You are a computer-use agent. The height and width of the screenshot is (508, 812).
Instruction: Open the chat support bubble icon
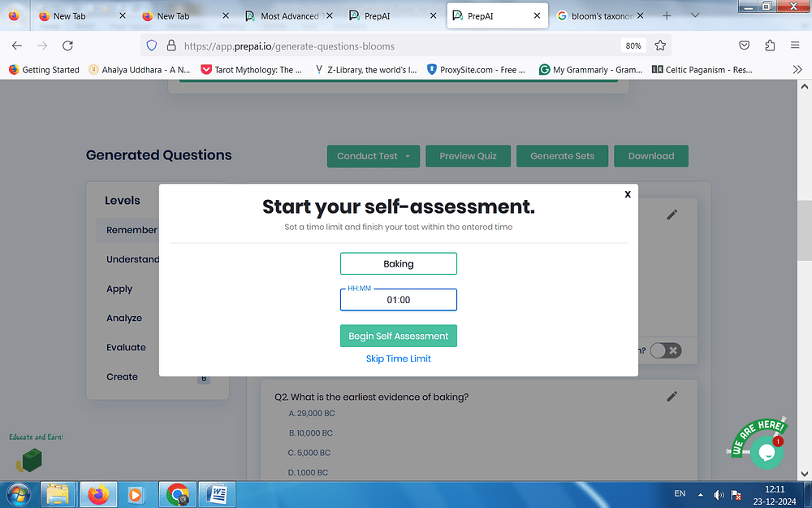(765, 452)
